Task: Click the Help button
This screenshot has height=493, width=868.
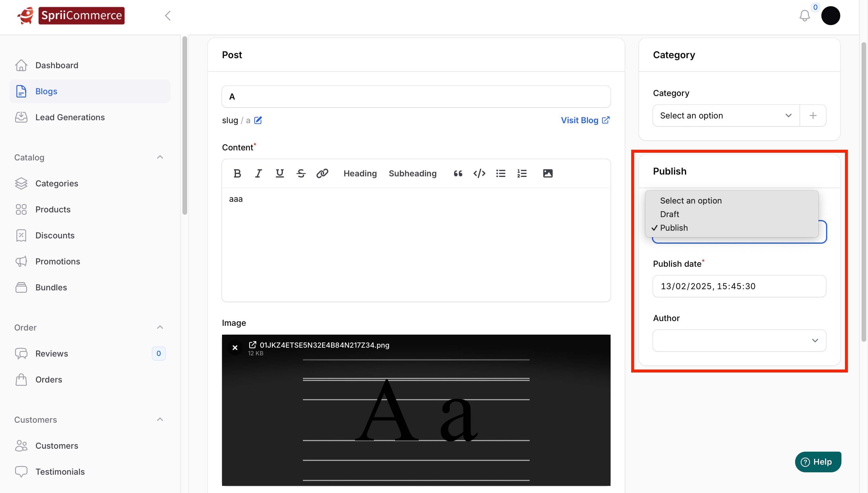Action: [x=818, y=462]
